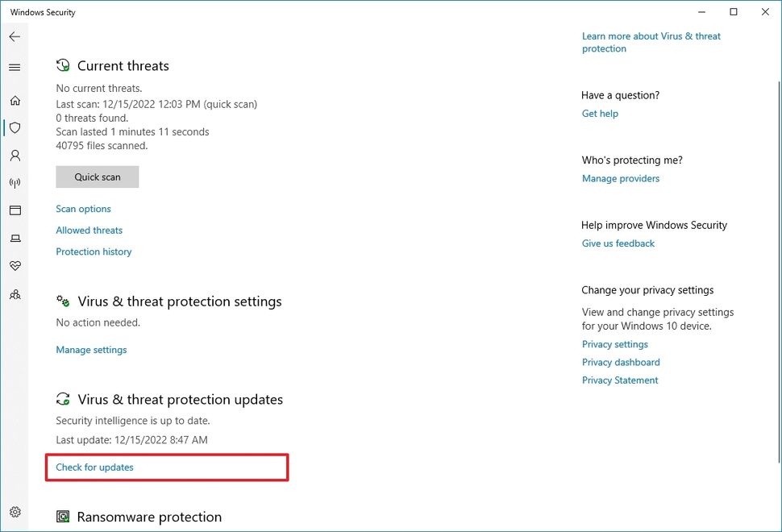Open App & browser control from the sidebar

point(15,210)
